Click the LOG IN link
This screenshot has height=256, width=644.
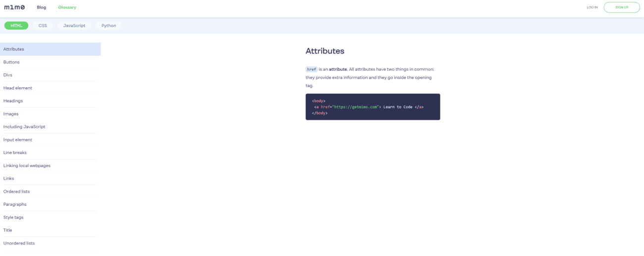pyautogui.click(x=592, y=7)
